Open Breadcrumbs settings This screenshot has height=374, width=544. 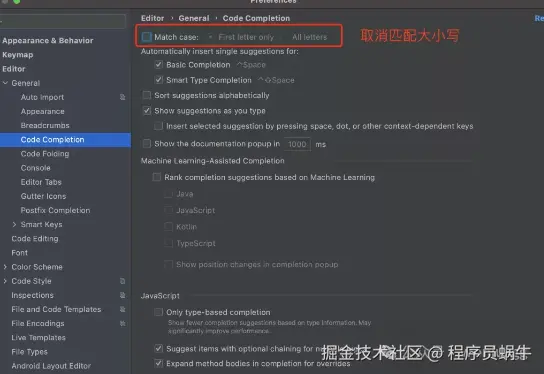[45, 125]
